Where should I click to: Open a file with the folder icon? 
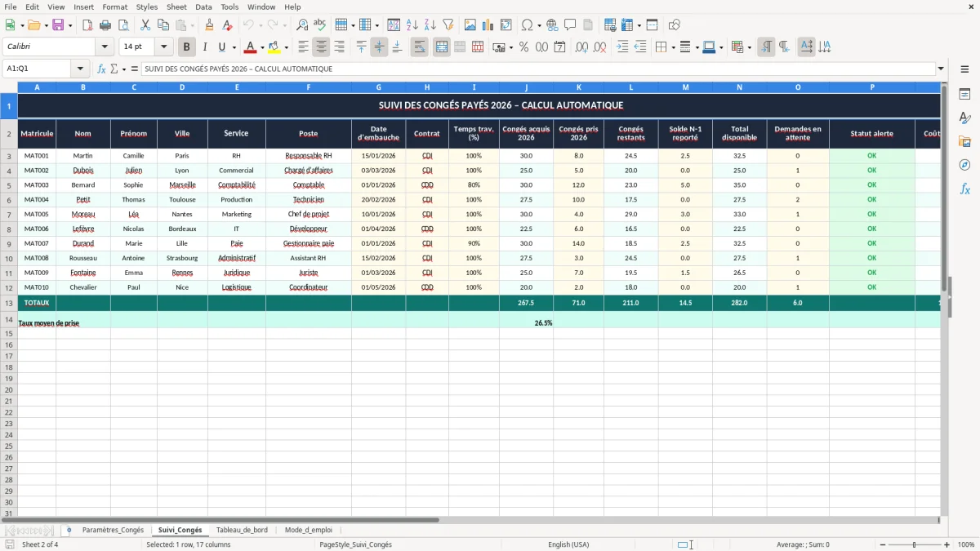[x=33, y=25]
